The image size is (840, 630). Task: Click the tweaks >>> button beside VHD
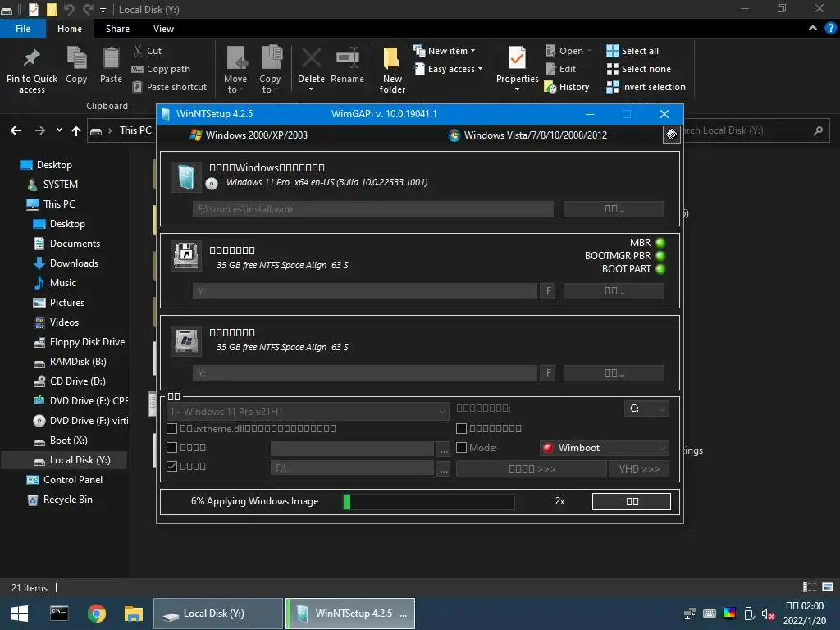pyautogui.click(x=532, y=468)
